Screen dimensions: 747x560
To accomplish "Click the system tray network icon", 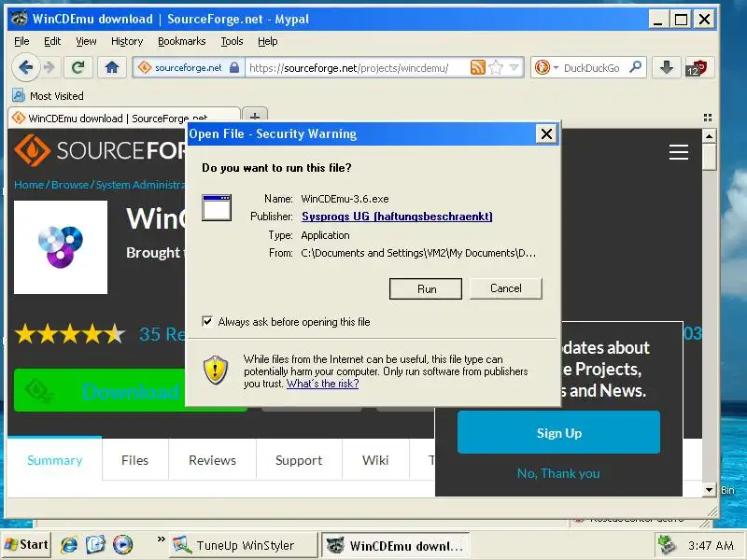I will click(x=667, y=545).
